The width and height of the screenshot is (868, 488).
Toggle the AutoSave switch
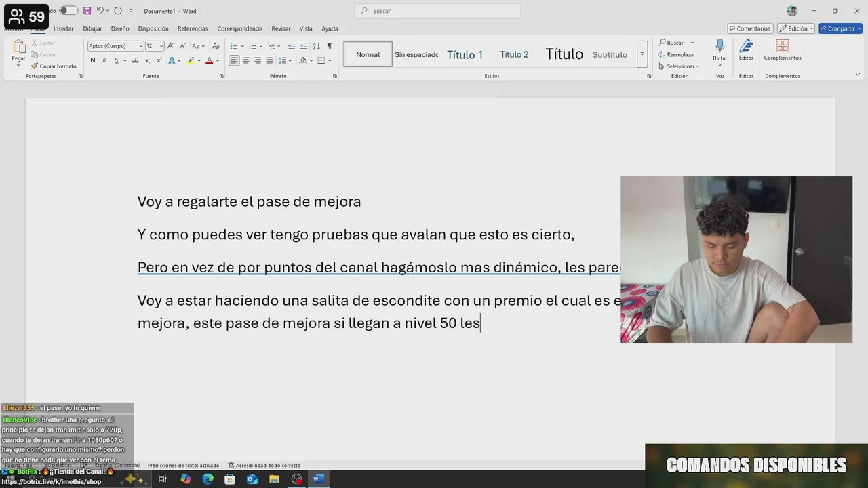(68, 11)
